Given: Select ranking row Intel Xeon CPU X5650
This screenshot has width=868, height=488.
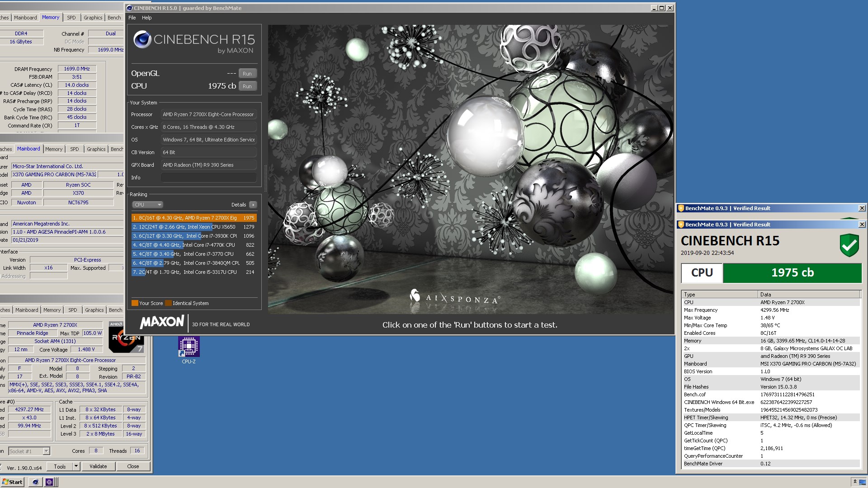Looking at the screenshot, I should 194,227.
